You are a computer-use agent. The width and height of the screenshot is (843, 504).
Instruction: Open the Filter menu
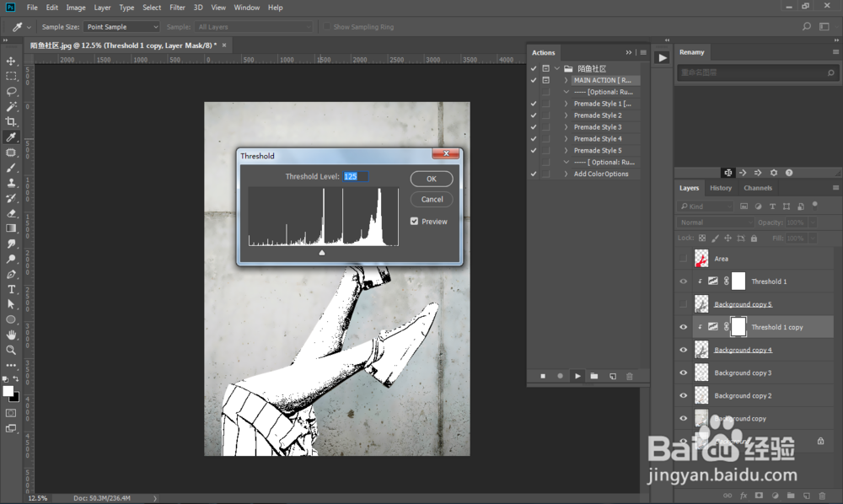[177, 8]
